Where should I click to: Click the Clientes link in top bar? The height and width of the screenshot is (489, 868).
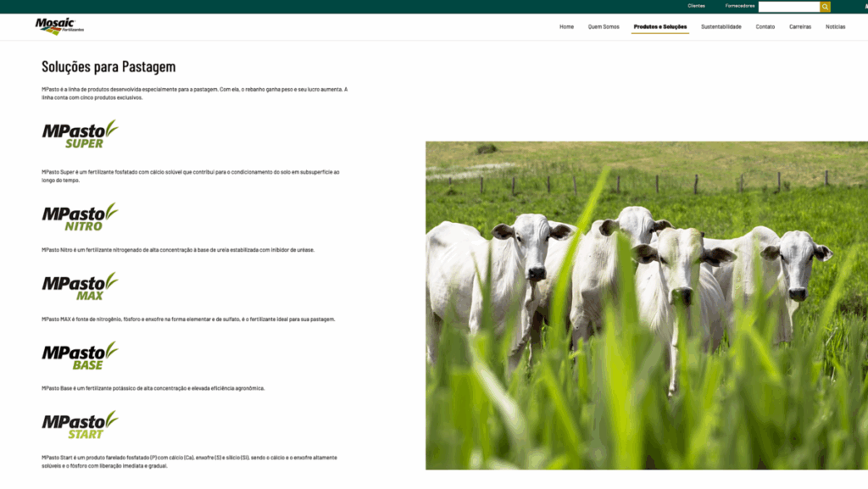tap(696, 6)
